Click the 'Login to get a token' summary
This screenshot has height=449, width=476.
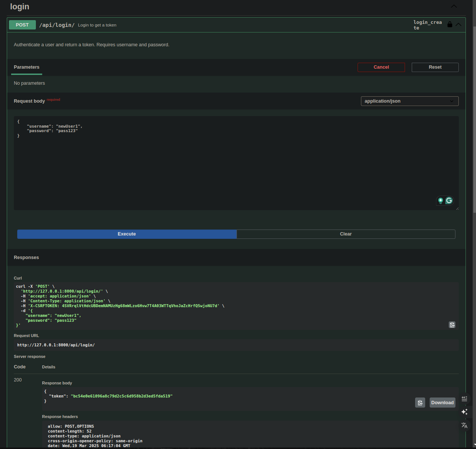pyautogui.click(x=97, y=25)
